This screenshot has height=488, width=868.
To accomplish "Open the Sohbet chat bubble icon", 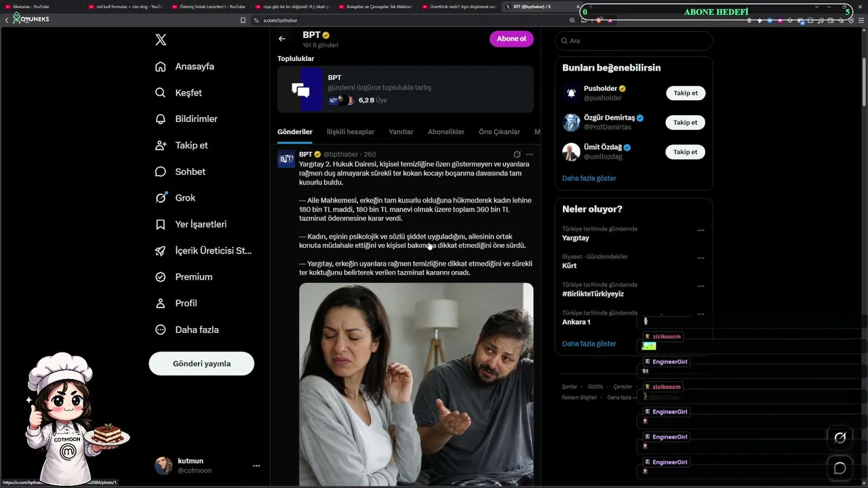I will point(161,172).
